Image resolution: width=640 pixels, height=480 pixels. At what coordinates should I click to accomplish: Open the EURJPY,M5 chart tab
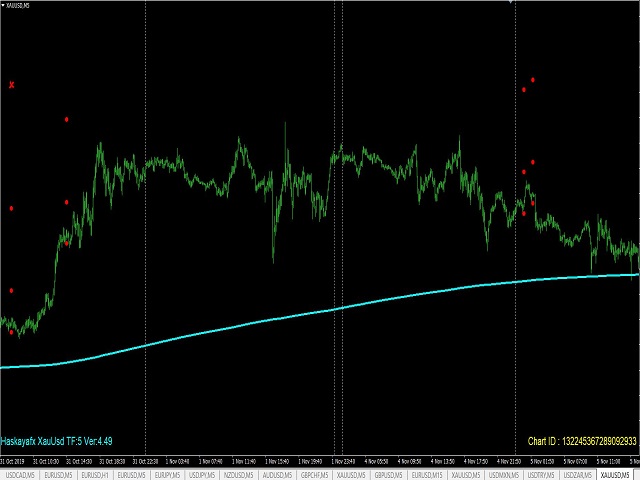(167, 475)
